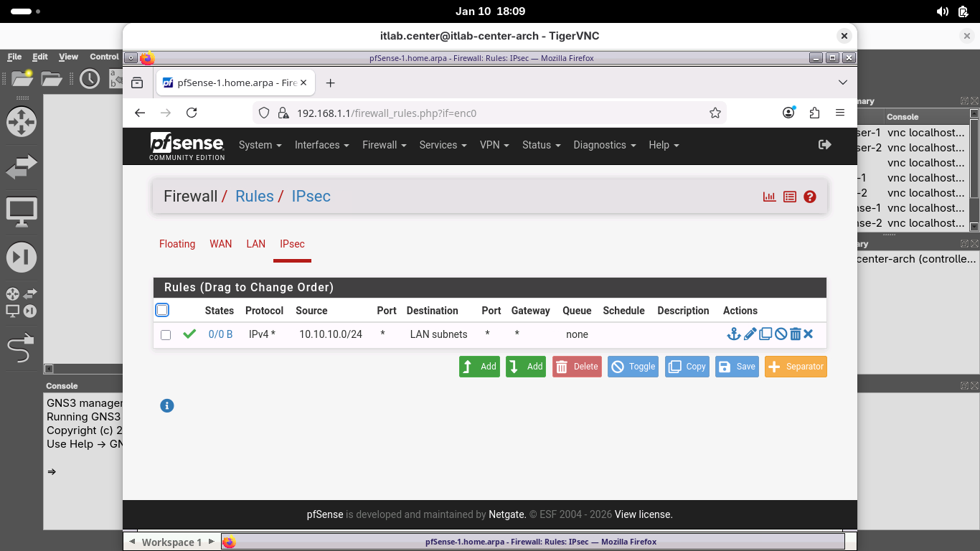Delete the rule using the trash icon
The image size is (980, 551).
[x=795, y=334]
